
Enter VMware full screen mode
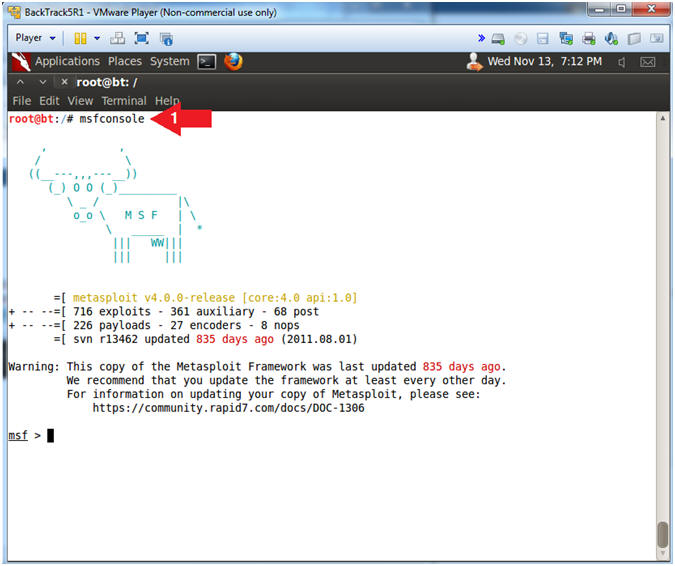(x=142, y=39)
